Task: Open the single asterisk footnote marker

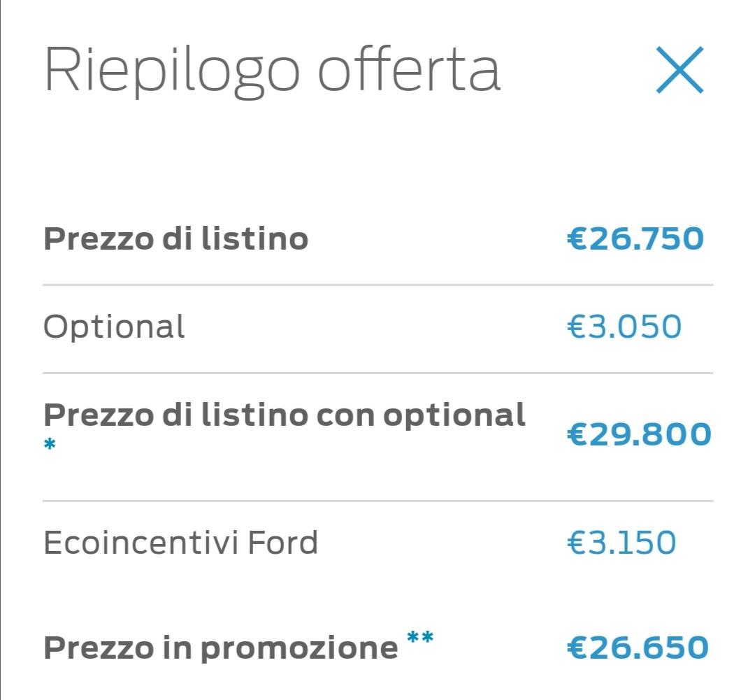Action: point(50,444)
